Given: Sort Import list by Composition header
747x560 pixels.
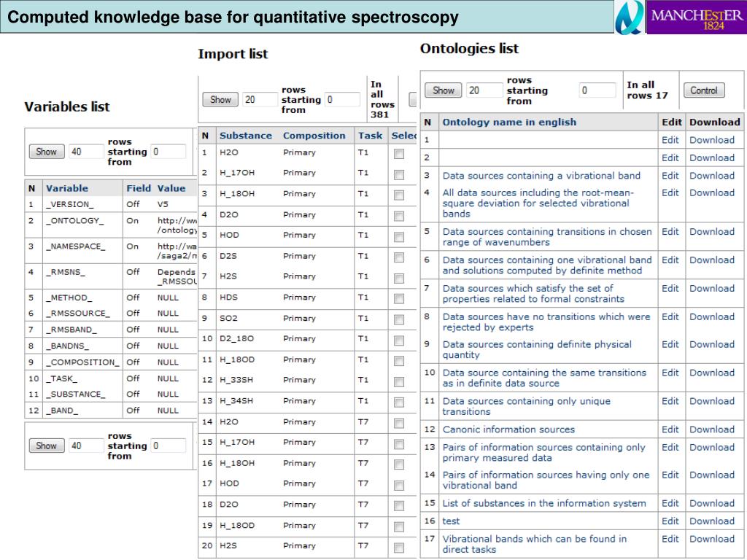Looking at the screenshot, I should (x=314, y=136).
